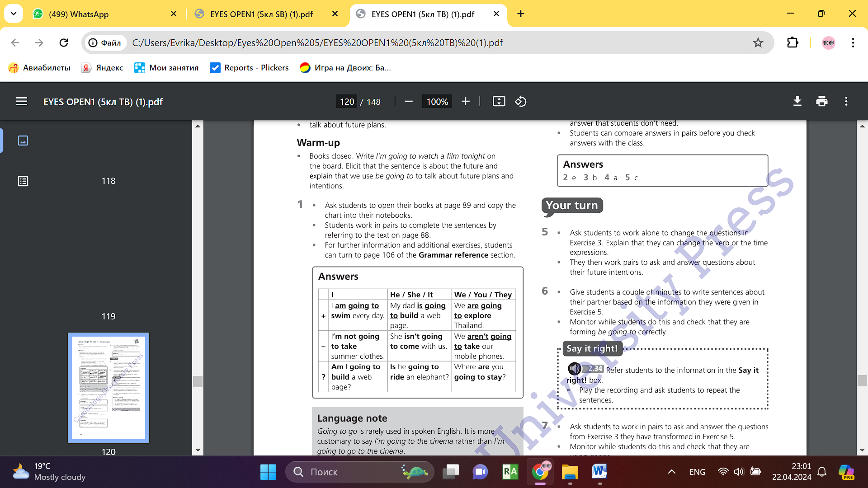Switch to the WhatsApp tab
Image resolution: width=868 pixels, height=488 pixels.
tap(79, 14)
